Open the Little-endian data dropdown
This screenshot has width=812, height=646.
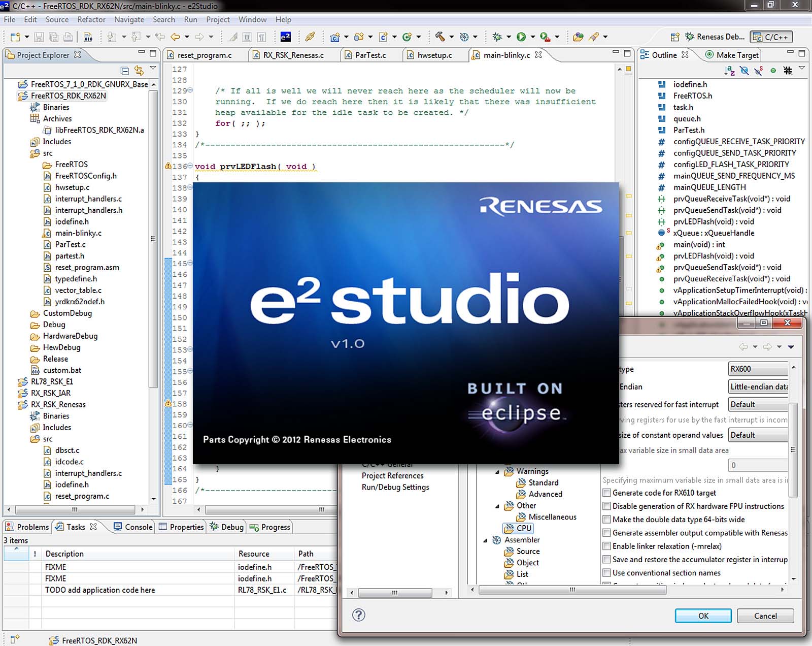[x=758, y=386]
